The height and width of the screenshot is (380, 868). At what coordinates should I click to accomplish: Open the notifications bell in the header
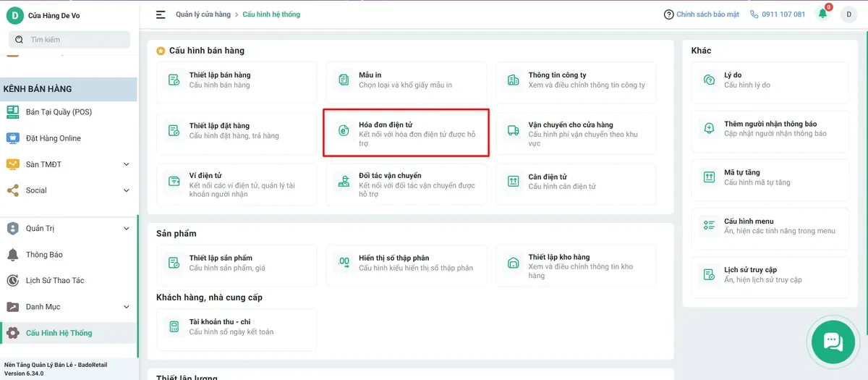tap(823, 14)
